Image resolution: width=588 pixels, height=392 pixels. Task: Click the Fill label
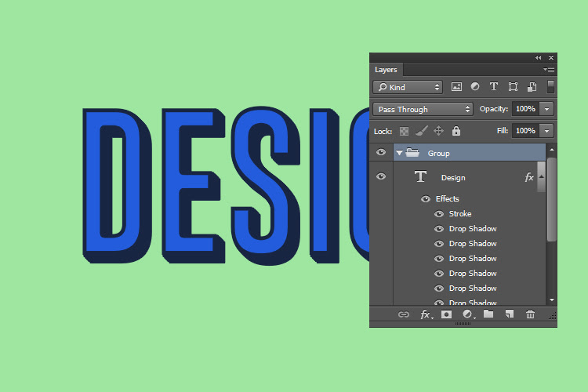(502, 131)
